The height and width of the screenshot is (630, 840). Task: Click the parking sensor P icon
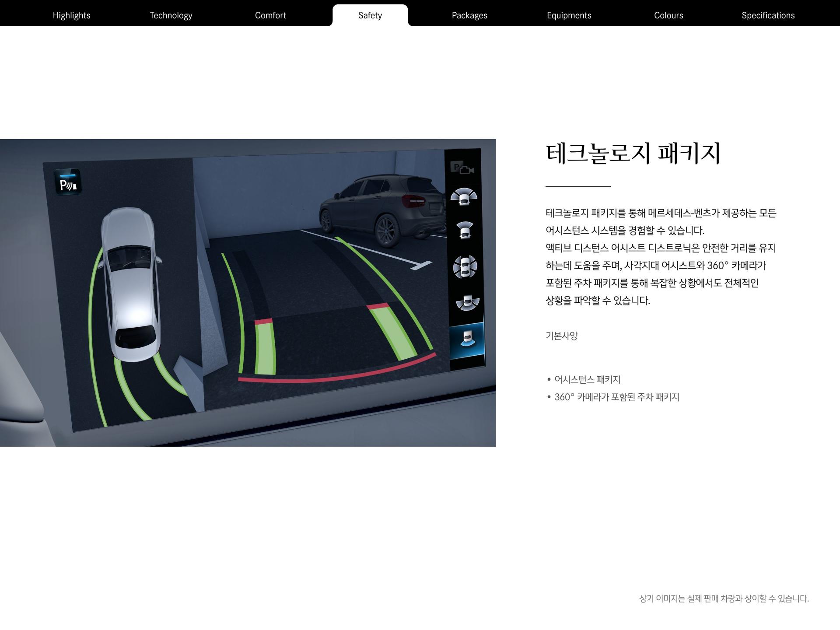click(x=68, y=182)
